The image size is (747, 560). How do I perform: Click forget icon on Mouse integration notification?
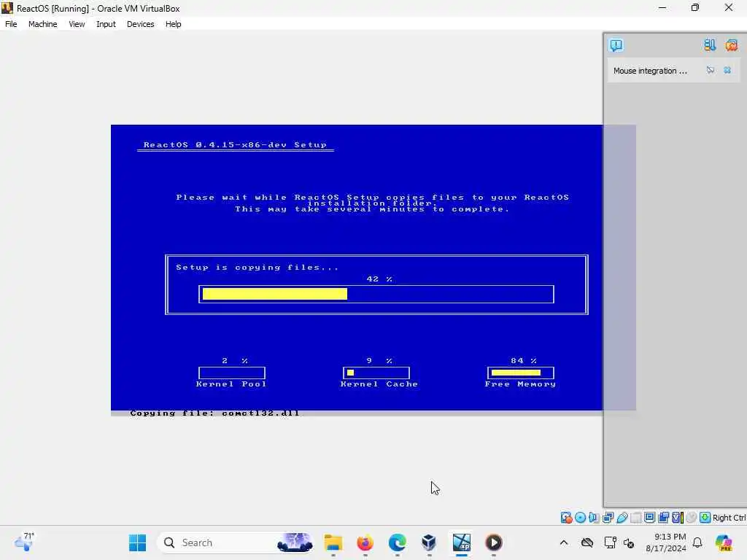(711, 70)
